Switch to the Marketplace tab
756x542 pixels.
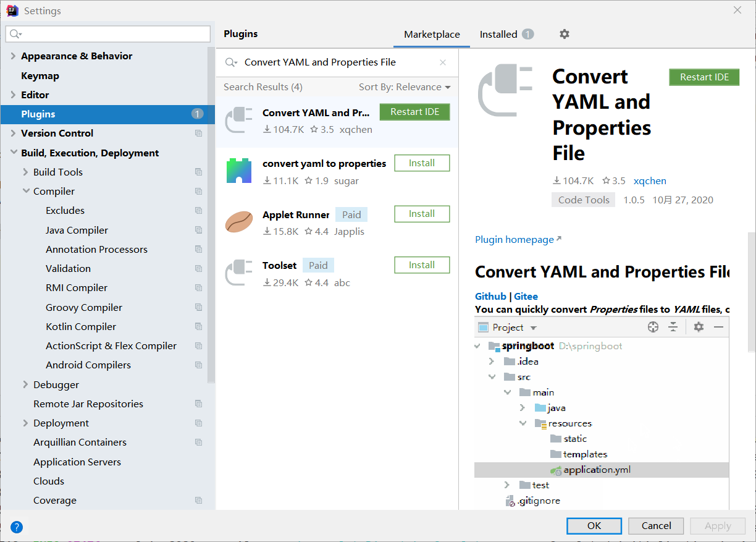coord(432,35)
